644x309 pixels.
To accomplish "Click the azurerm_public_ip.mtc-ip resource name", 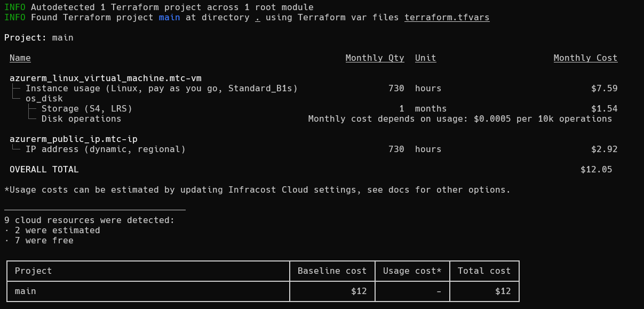I will [x=73, y=139].
